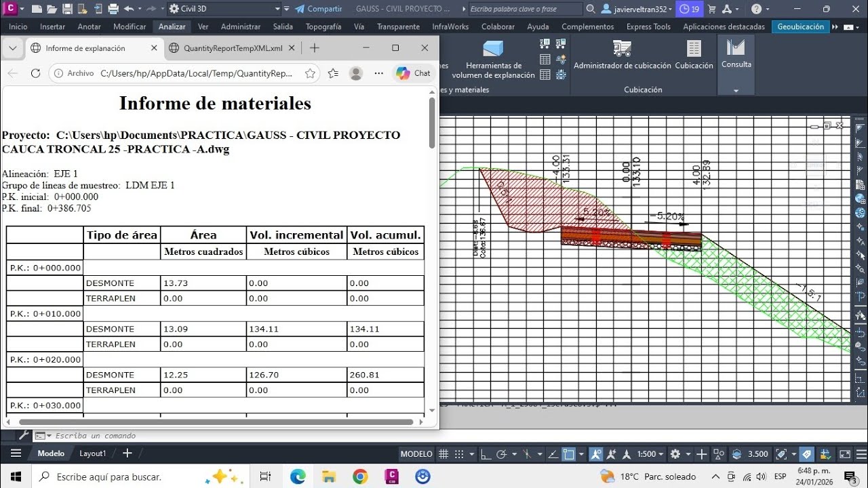The image size is (868, 488).
Task: Toggle the drawing grid display in status bar
Action: tap(444, 454)
